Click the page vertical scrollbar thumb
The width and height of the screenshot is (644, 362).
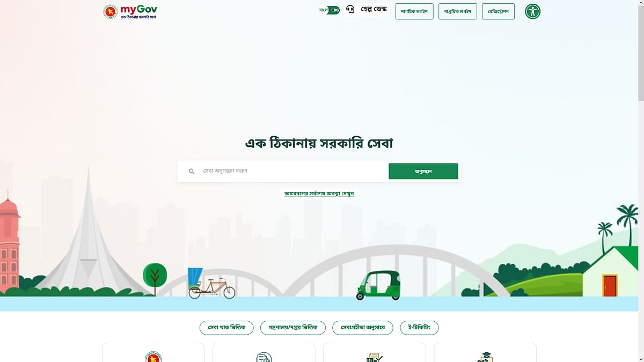point(641,52)
